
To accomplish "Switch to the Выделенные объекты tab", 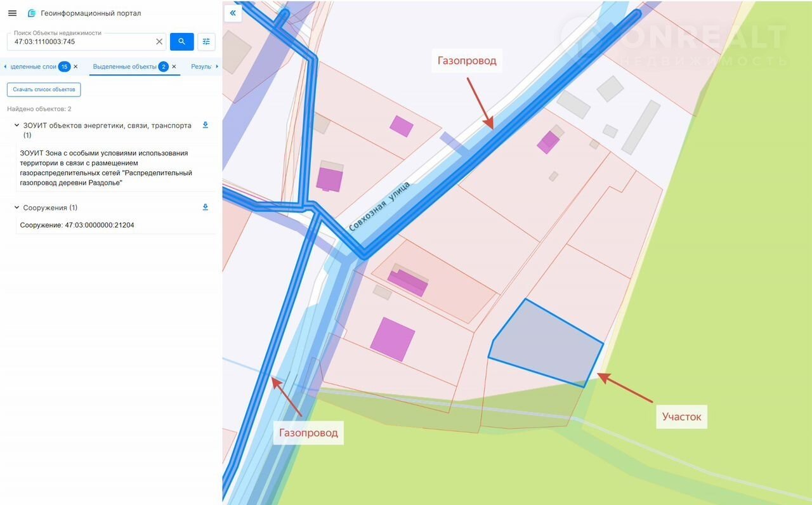I will point(124,67).
